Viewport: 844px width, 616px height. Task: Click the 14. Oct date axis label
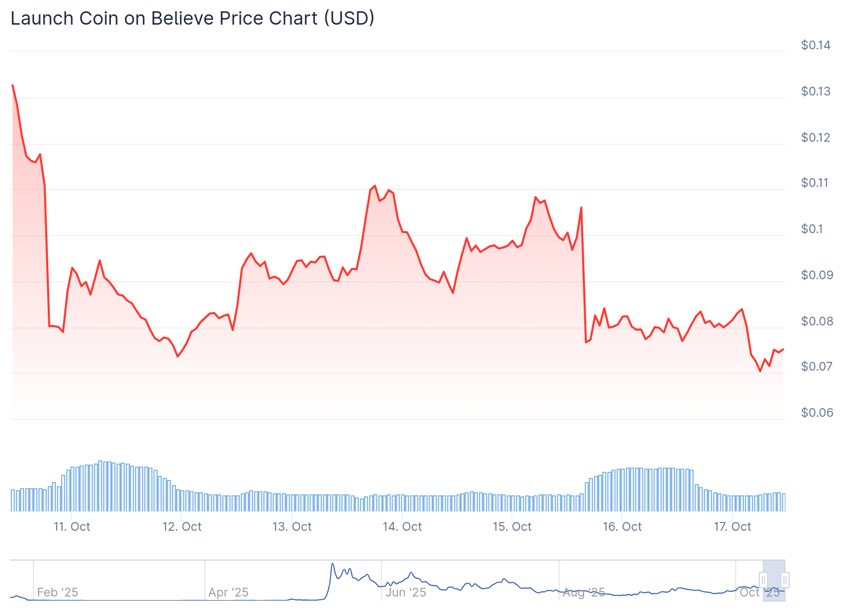(402, 527)
